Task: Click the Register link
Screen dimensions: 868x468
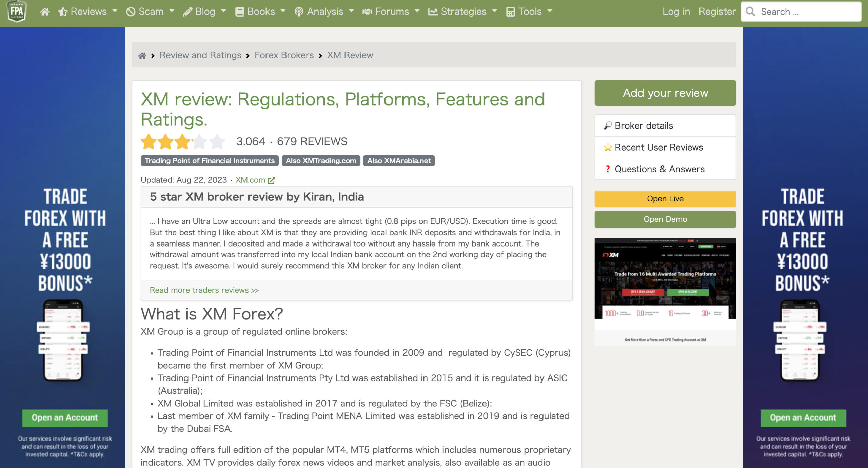Action: [717, 12]
